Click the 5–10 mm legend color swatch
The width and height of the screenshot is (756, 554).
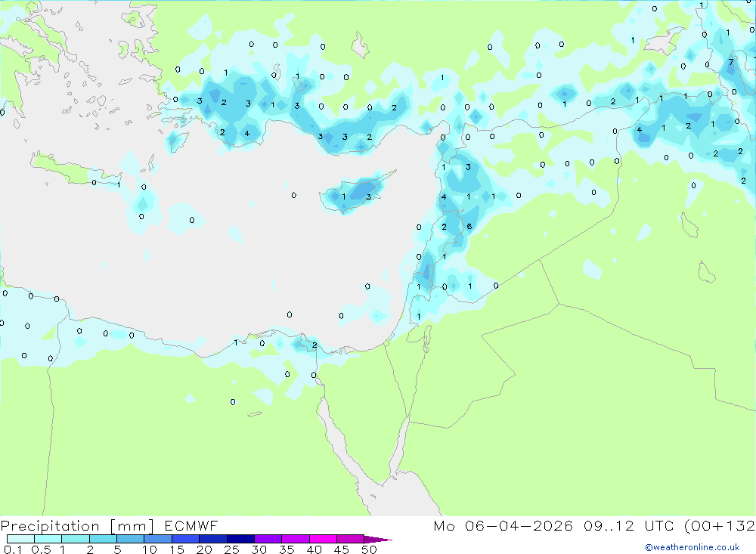[x=131, y=539]
